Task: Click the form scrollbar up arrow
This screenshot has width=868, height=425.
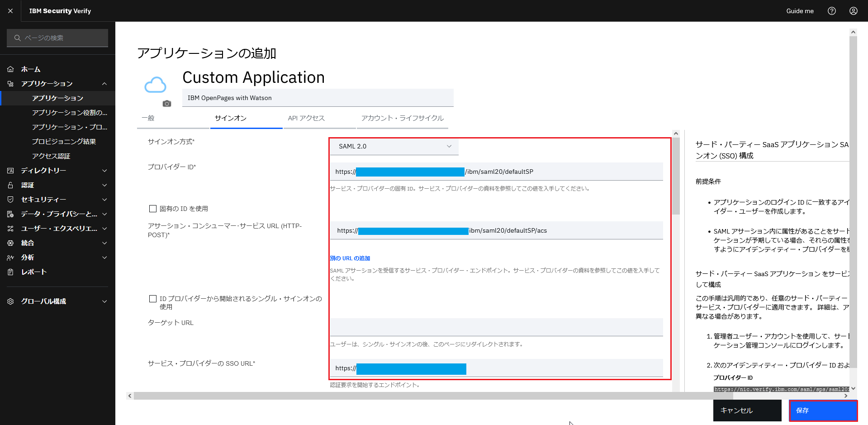Action: coord(676,134)
